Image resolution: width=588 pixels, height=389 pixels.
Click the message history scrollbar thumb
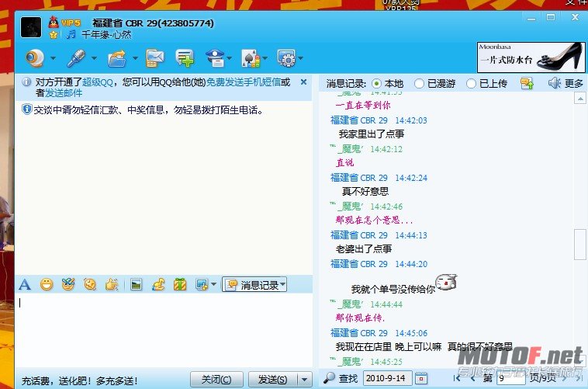(x=580, y=244)
